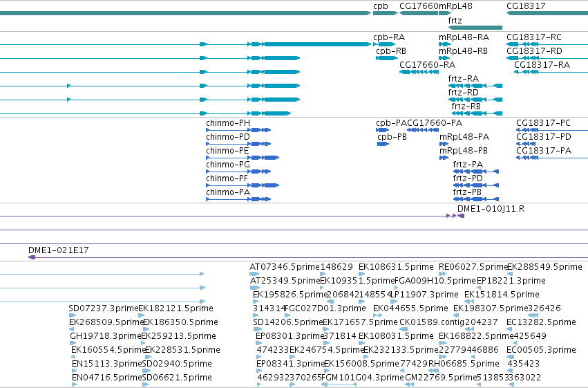This screenshot has height=388, width=588.
Task: Click the mRpL48-RB transcript label
Action: point(463,51)
